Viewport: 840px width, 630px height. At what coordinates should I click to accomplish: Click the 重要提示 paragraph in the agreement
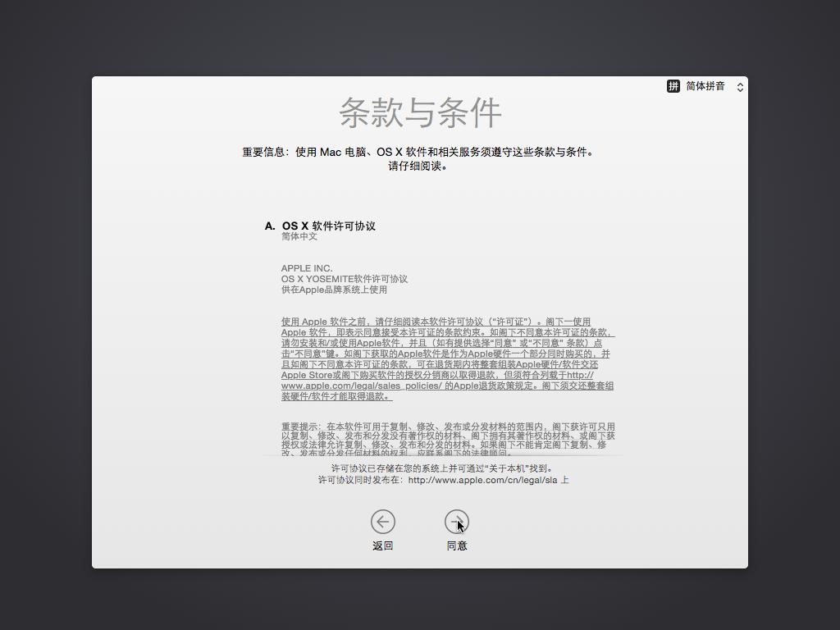447,435
